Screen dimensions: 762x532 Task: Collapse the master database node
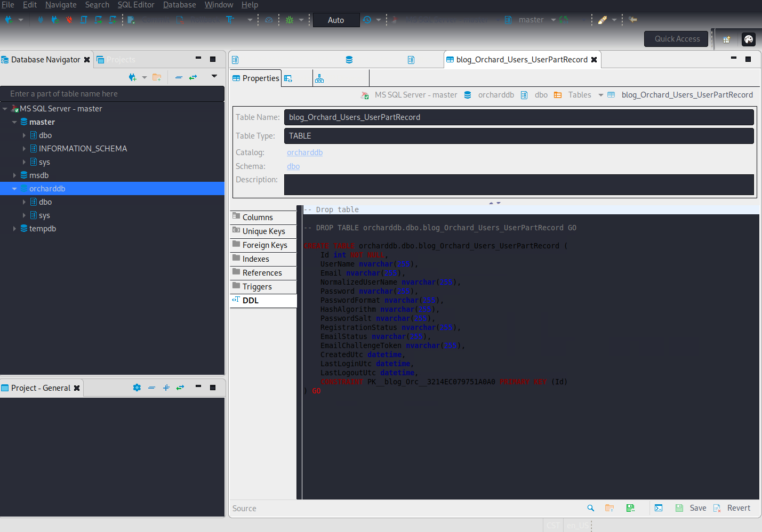coord(14,122)
